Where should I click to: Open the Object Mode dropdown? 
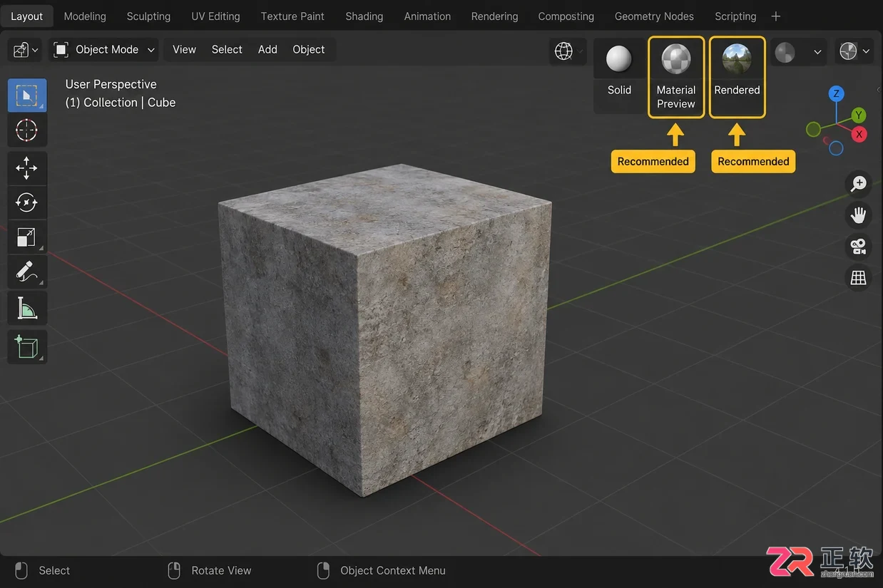pyautogui.click(x=104, y=50)
